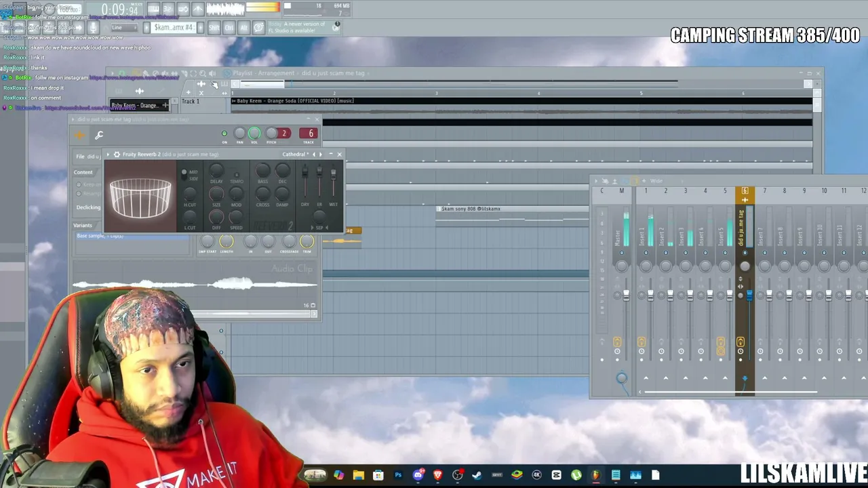This screenshot has width=868, height=488.
Task: Open the Baby Keem - Orange clip selector
Action: coord(140,105)
